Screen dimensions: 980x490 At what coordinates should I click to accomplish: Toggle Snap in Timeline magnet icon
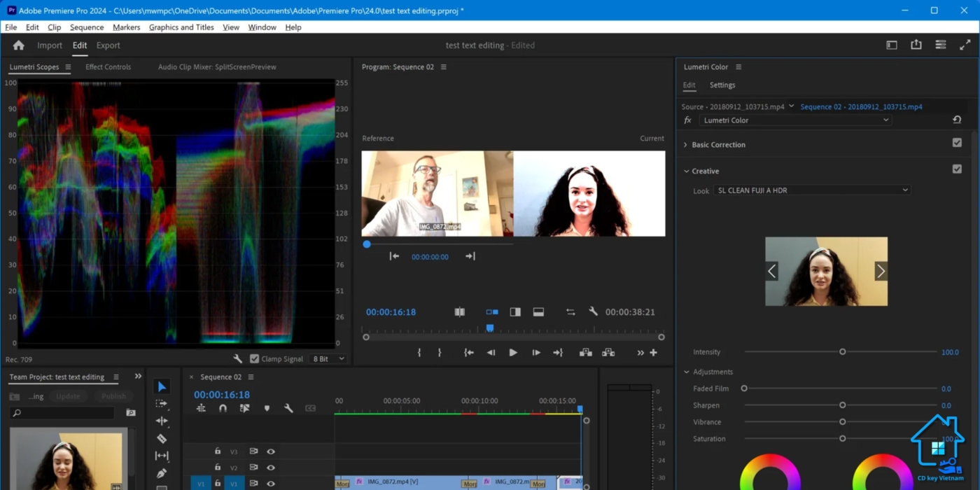point(223,408)
